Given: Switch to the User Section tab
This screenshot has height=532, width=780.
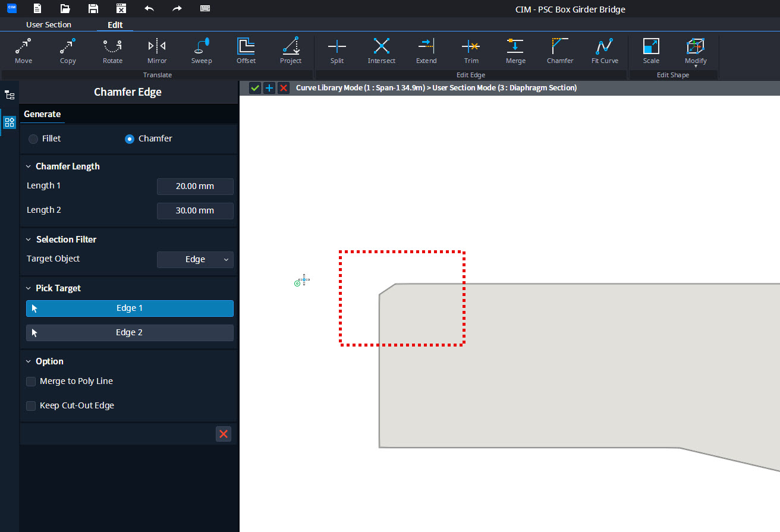Looking at the screenshot, I should [48, 24].
